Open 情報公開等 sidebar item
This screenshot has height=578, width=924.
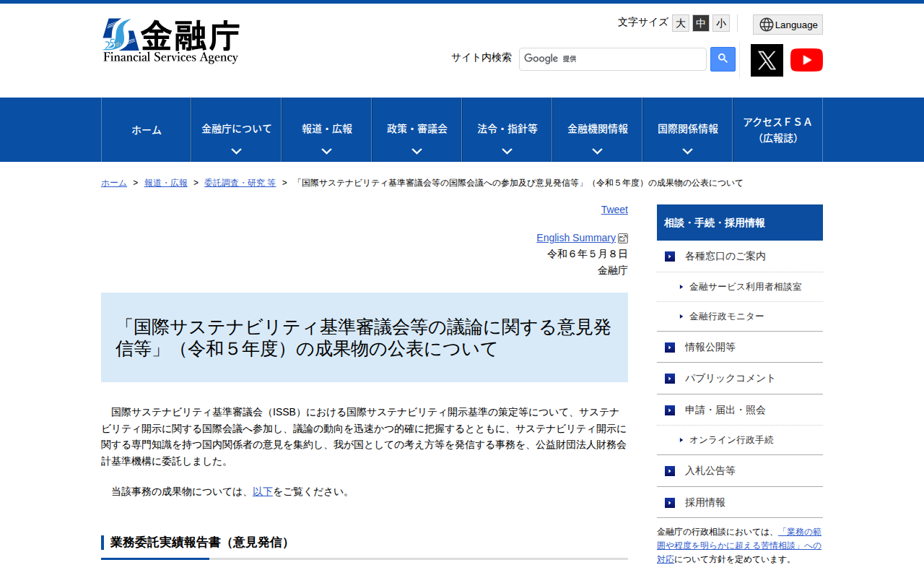pos(740,347)
